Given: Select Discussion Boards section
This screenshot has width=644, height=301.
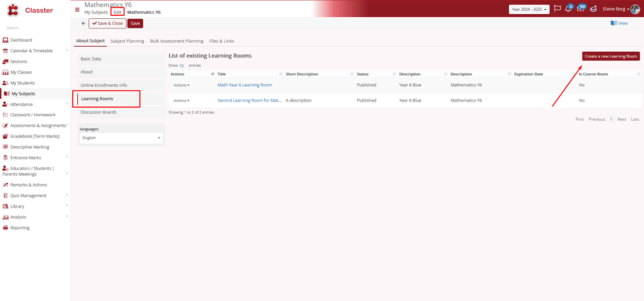Looking at the screenshot, I should click(121, 112).
